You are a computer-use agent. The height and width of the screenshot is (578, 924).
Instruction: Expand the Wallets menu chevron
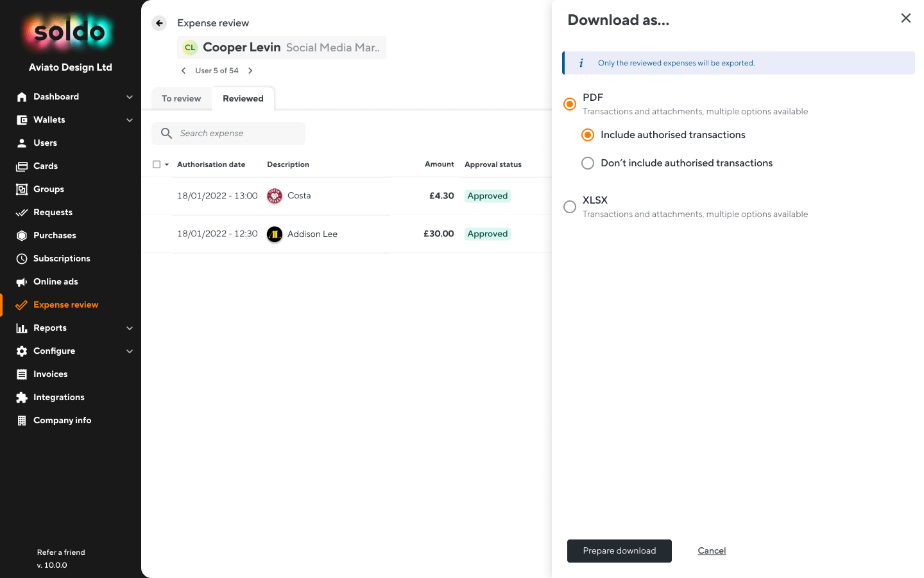coord(130,120)
